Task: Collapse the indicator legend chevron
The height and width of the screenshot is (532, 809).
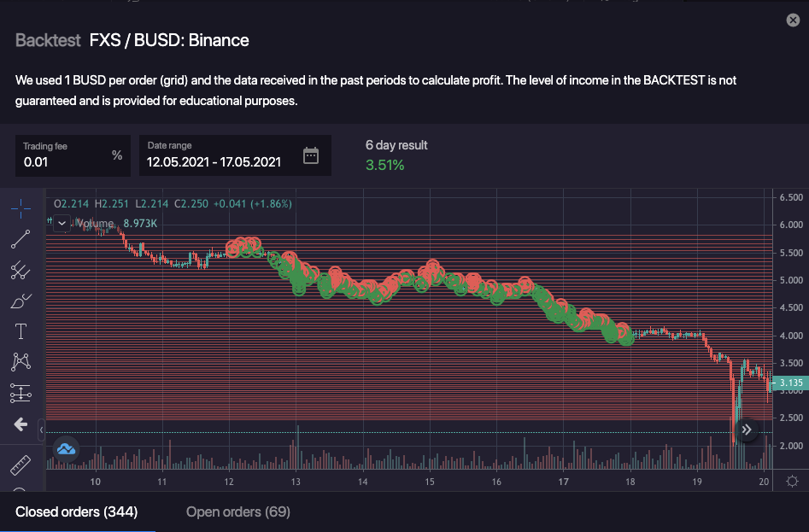Action: (x=62, y=224)
